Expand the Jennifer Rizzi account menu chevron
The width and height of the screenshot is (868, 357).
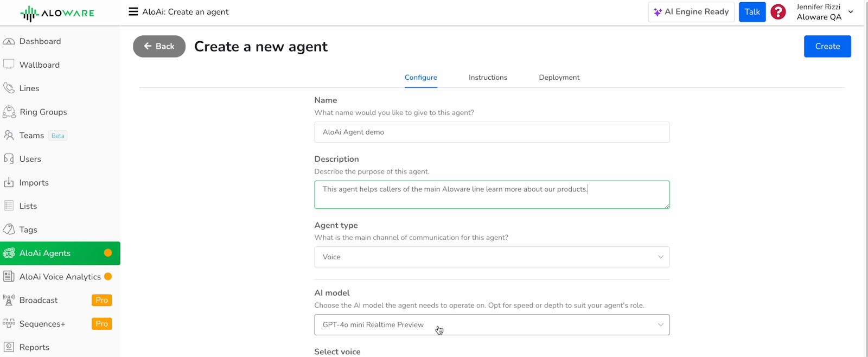coord(851,12)
